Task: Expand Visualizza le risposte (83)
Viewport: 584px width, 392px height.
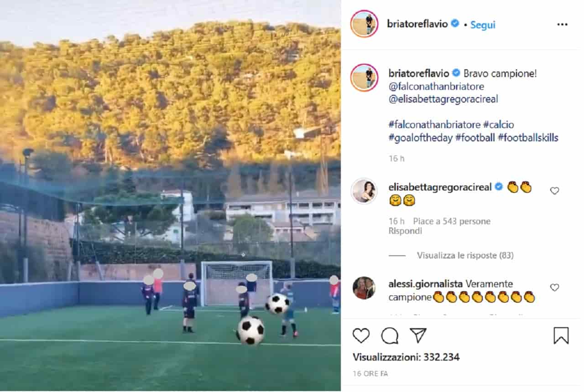Action: 465,255
